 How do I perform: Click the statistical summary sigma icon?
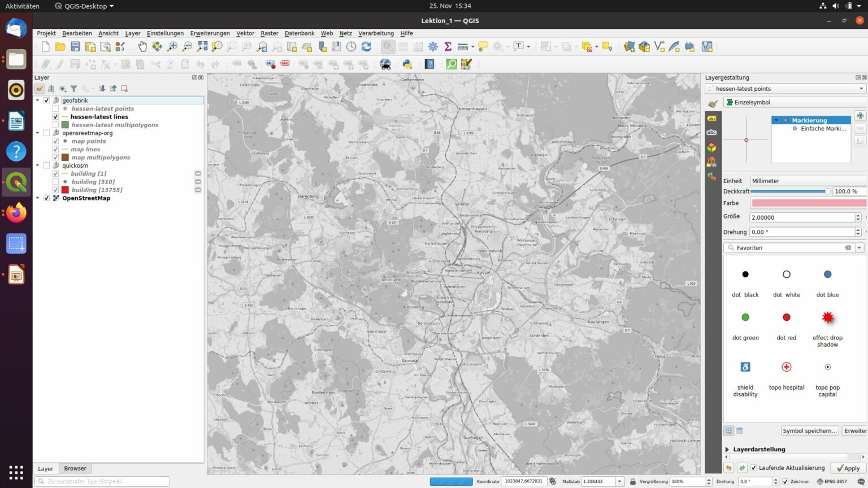click(448, 47)
